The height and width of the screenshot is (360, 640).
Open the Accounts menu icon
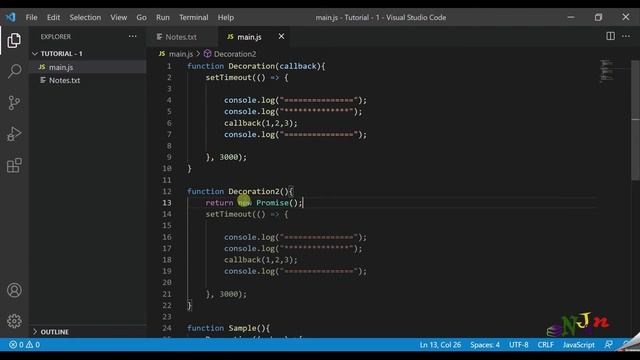[x=14, y=290]
